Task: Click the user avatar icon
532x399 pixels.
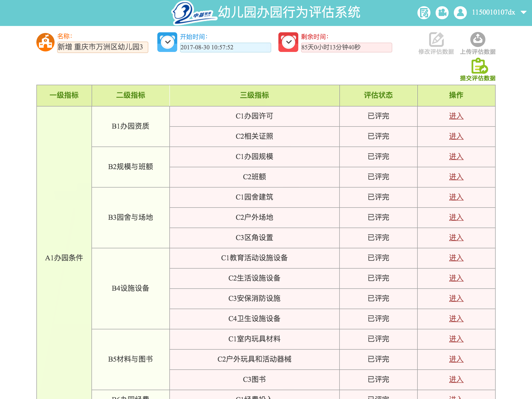Action: 460,12
